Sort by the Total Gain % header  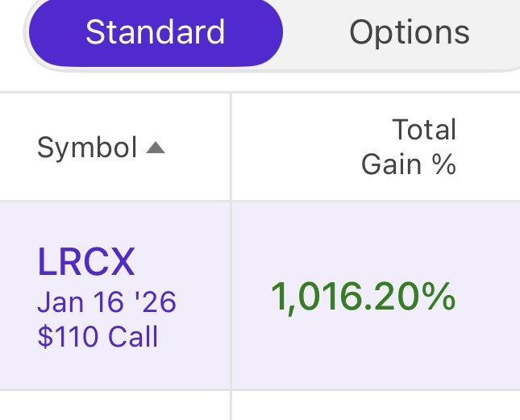pos(408,147)
